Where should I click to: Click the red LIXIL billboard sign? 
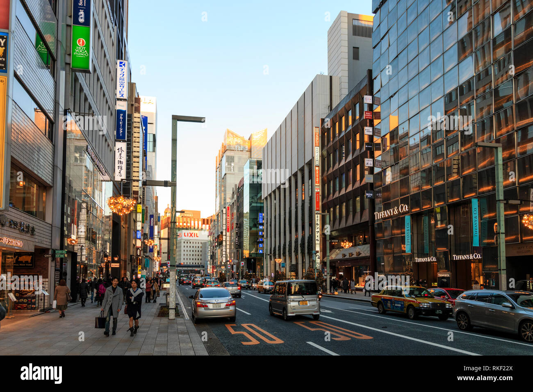click(191, 235)
